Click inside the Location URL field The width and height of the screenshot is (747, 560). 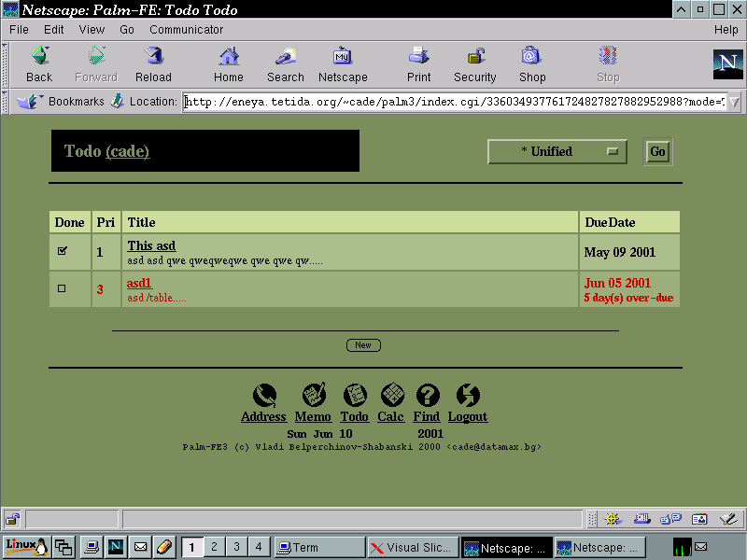(448, 102)
